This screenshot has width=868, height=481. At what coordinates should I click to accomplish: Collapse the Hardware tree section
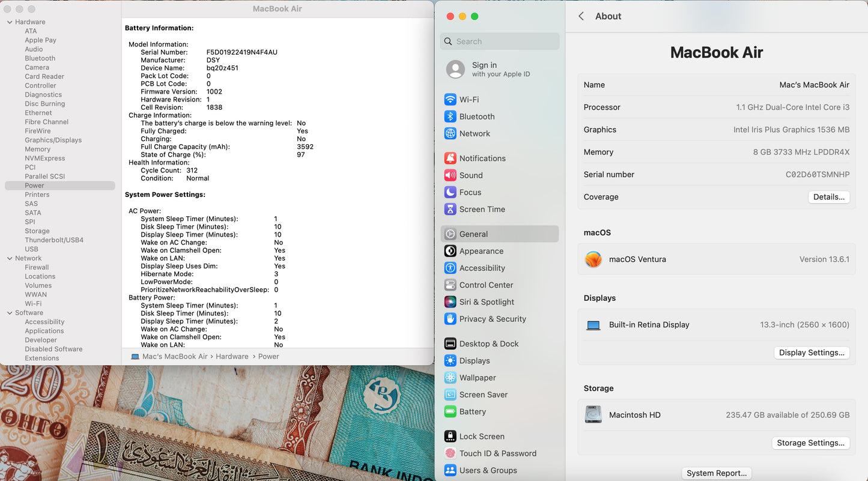pyautogui.click(x=10, y=22)
